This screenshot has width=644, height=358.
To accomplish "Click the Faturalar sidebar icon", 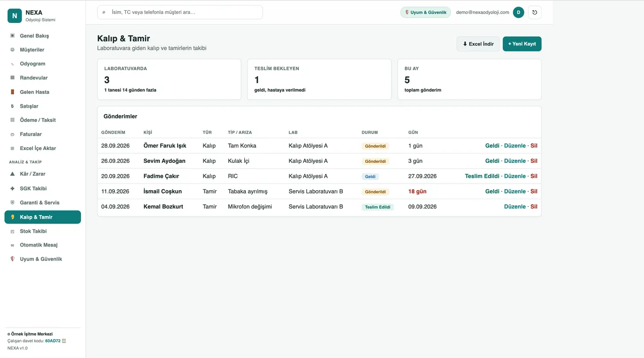I will 12,134.
